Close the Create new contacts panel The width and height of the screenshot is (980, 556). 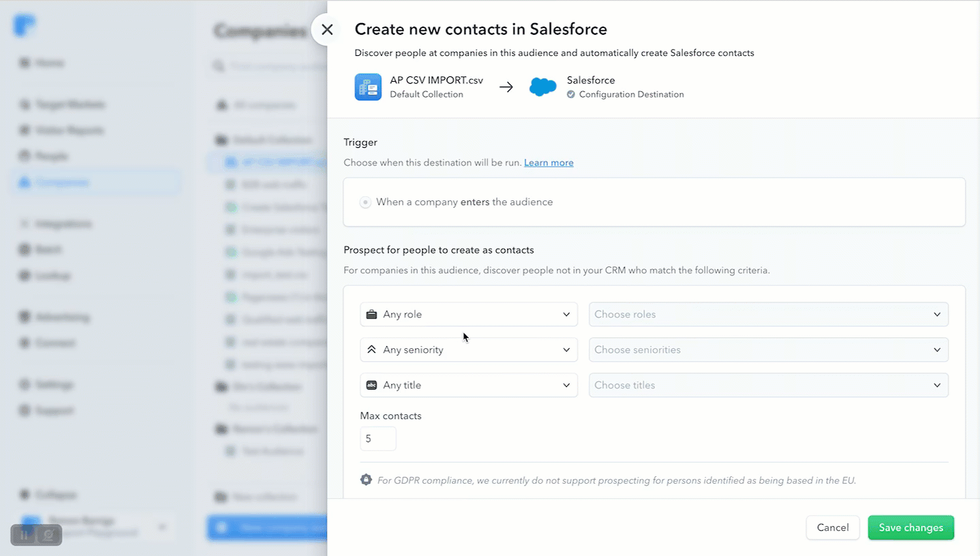click(x=327, y=30)
